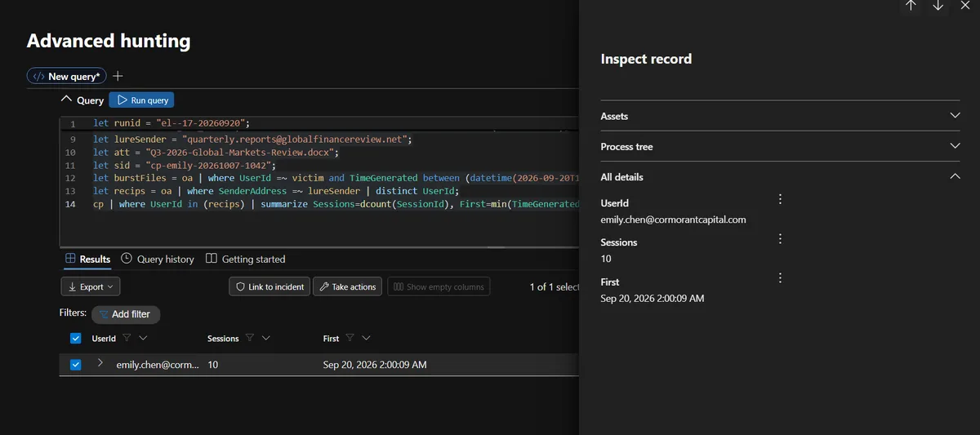Click query line 1 defining runid
980x435 pixels.
click(x=171, y=124)
